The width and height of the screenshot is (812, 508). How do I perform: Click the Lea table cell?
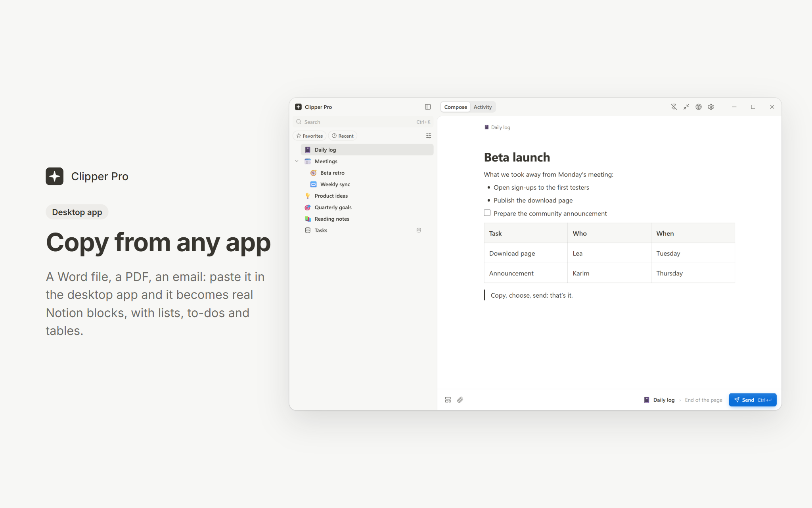tap(609, 253)
